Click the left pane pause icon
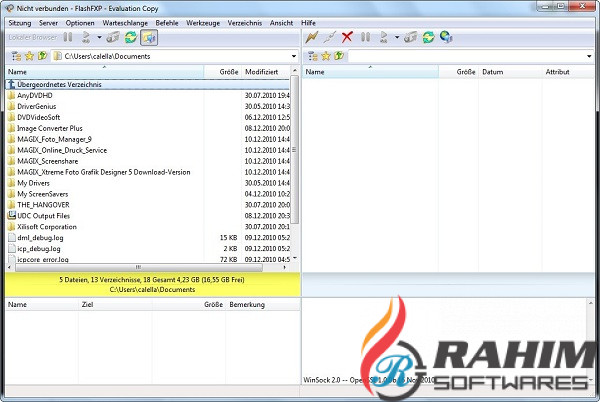600x402 pixels. click(68, 37)
